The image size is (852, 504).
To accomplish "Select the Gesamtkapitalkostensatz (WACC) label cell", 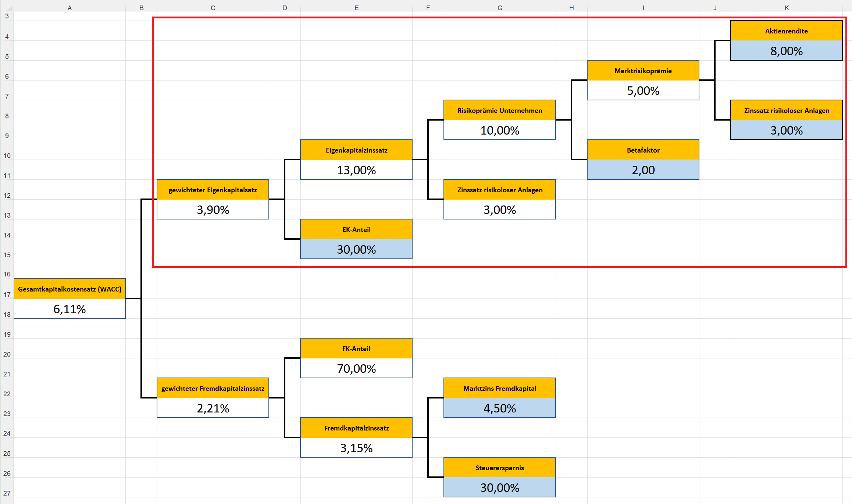I will (x=69, y=289).
